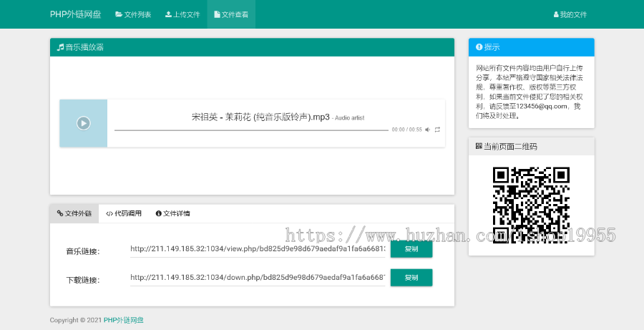Viewport: 644px width, 330px height.
Task: Play the audio track
Action: [x=84, y=123]
